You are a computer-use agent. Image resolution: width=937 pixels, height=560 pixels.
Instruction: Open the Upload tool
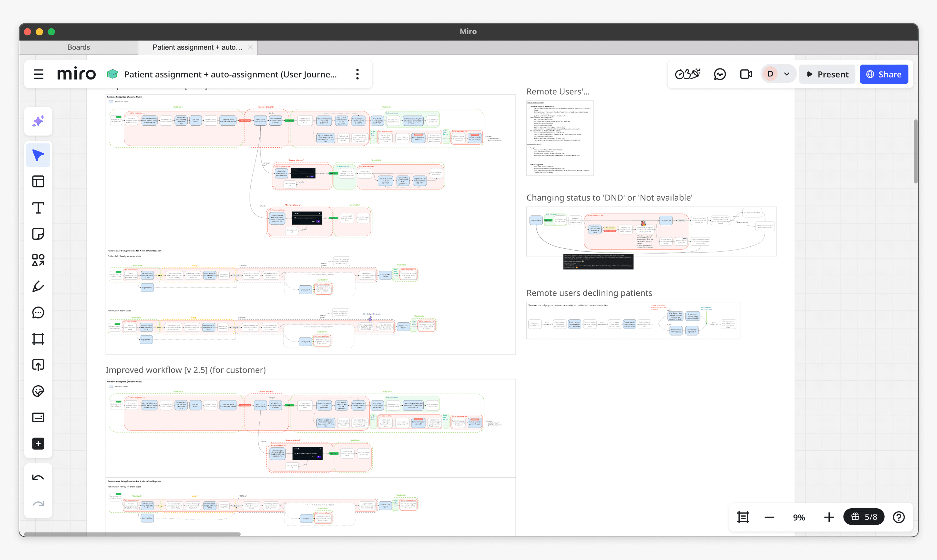38,365
